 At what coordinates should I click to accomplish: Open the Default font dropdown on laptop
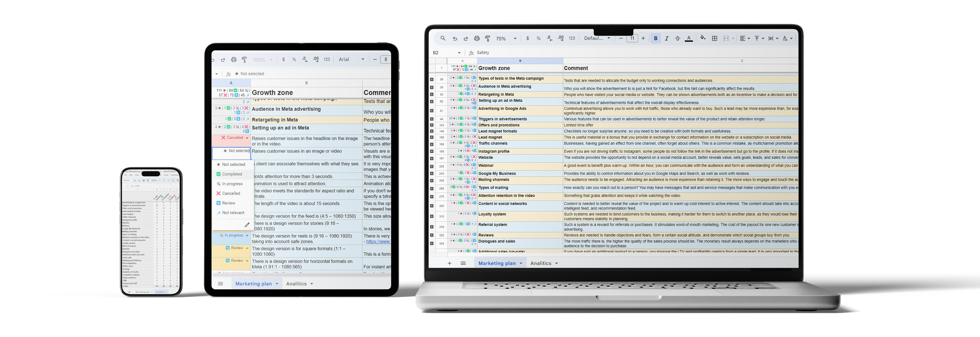[x=597, y=38]
